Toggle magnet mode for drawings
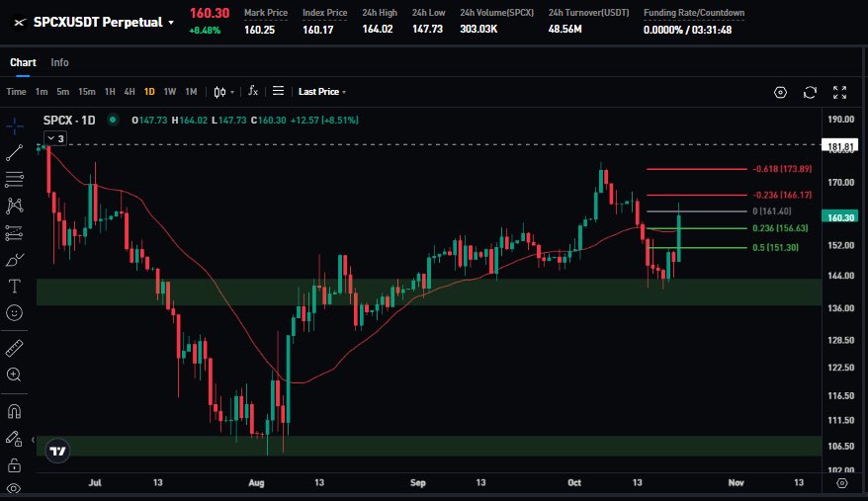 (15, 411)
